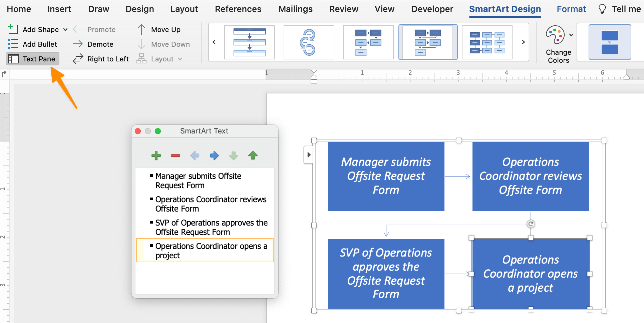Click the blue right arrow in SmartArt Text

[214, 155]
